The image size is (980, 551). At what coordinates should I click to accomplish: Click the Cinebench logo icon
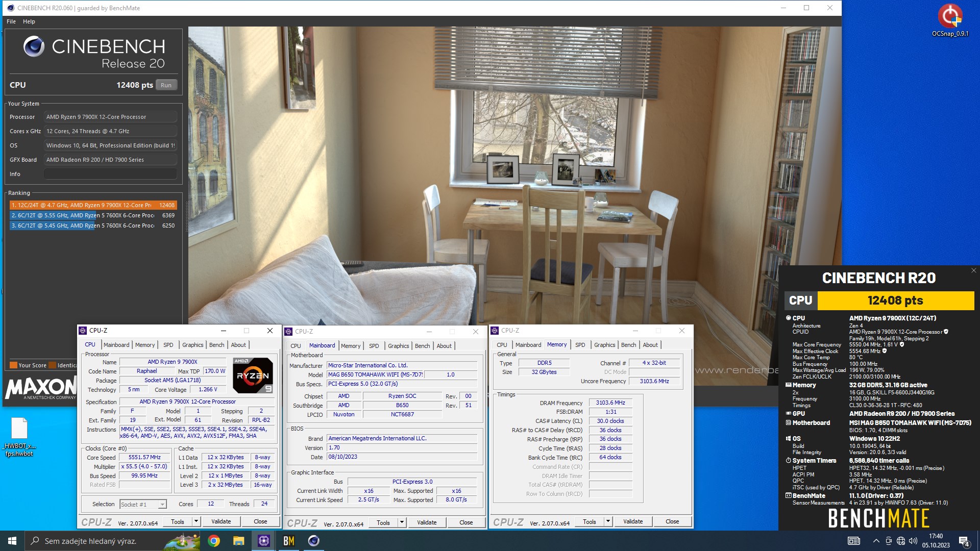coord(34,46)
